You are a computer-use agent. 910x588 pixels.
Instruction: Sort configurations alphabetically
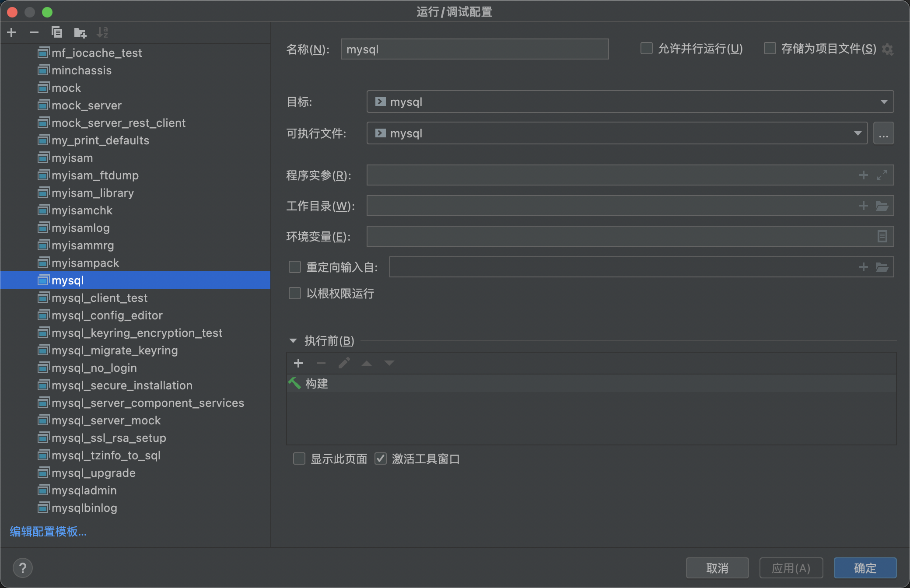tap(102, 32)
